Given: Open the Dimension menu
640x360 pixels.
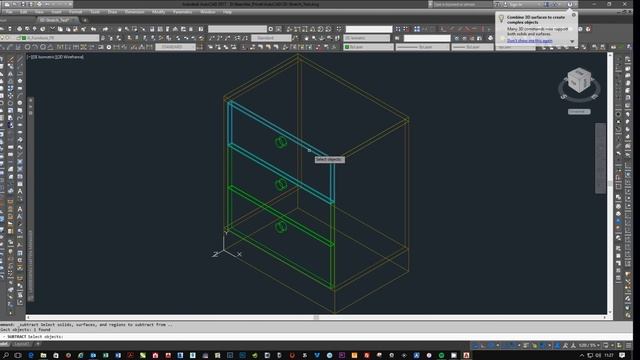Looking at the screenshot, I should (x=134, y=12).
